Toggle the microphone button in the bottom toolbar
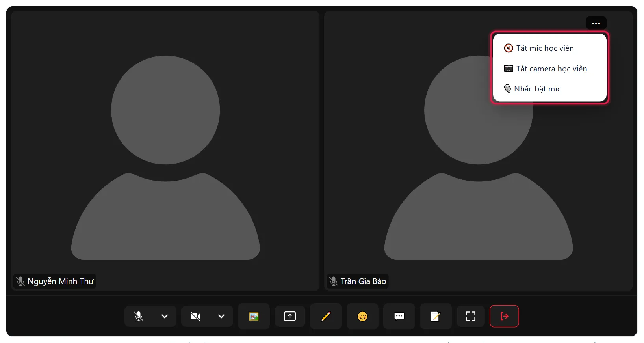Image resolution: width=644 pixels, height=343 pixels. coord(139,316)
